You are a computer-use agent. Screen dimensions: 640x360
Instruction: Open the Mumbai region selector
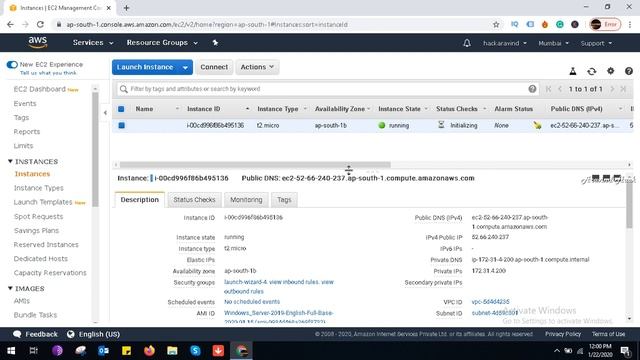click(553, 43)
